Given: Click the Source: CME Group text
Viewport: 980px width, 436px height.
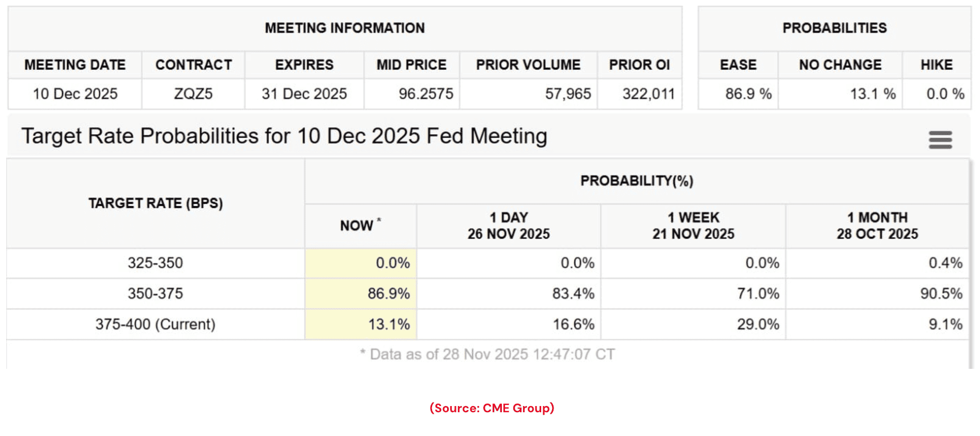Looking at the screenshot, I should [x=491, y=408].
